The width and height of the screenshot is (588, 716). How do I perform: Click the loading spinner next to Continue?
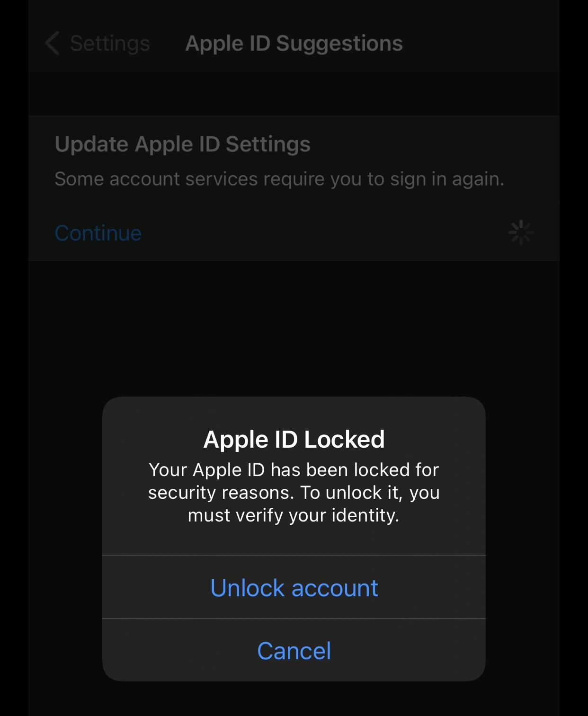pyautogui.click(x=521, y=232)
